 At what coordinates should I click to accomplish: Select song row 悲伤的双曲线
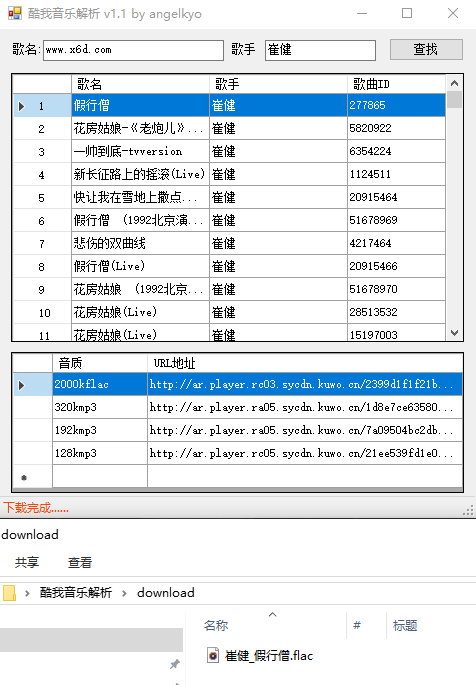point(230,243)
